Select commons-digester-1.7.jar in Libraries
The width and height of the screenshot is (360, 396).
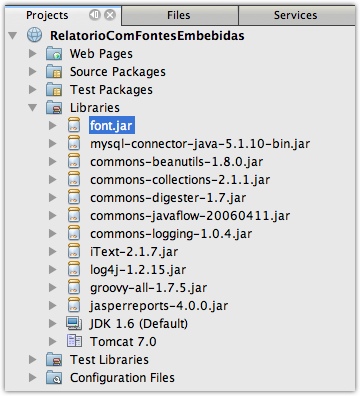point(168,198)
